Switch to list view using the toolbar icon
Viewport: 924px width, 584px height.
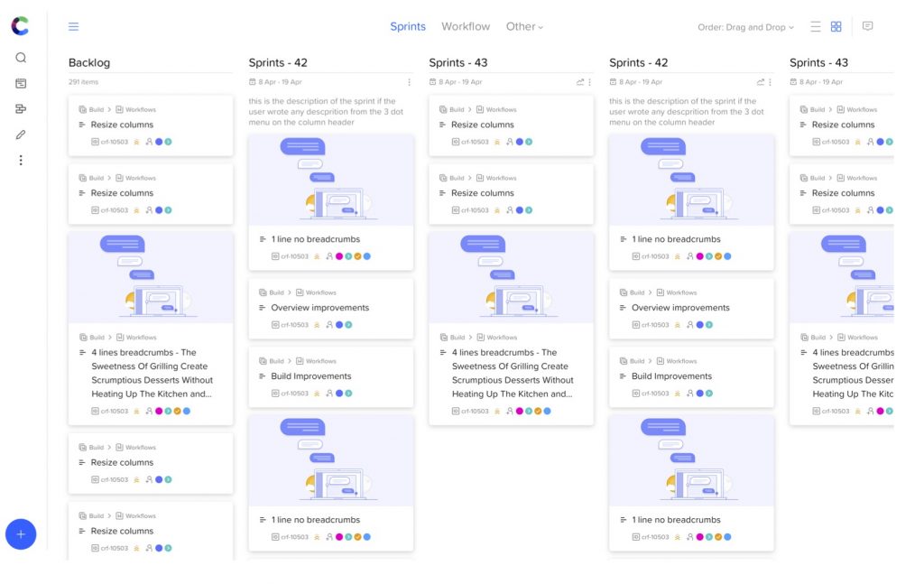[815, 26]
